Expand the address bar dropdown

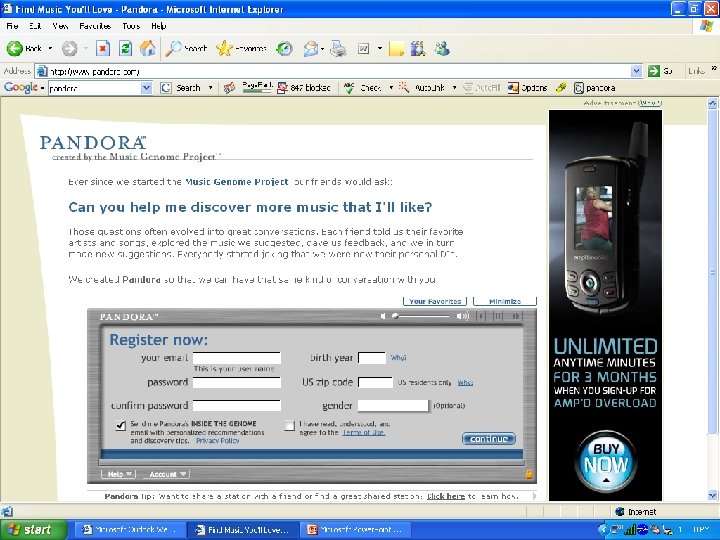point(636,71)
